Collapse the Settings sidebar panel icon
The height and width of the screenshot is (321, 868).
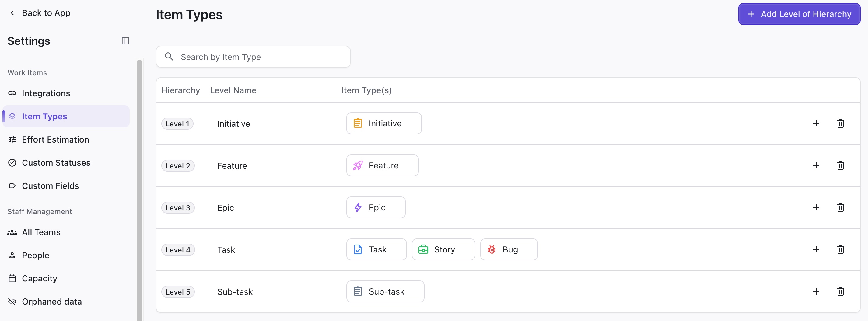[125, 41]
